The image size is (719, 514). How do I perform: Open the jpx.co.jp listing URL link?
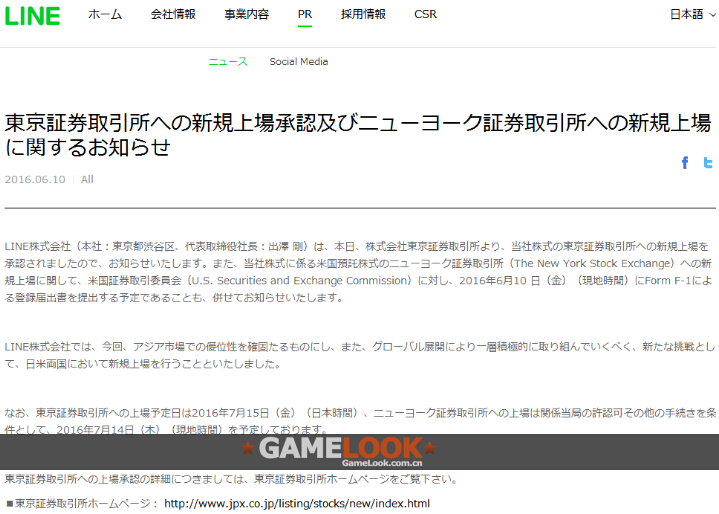click(297, 503)
